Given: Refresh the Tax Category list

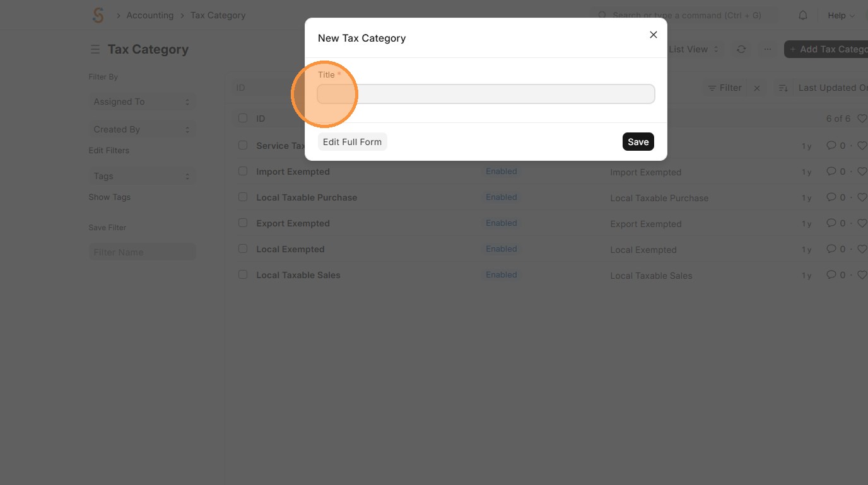Looking at the screenshot, I should (x=741, y=49).
